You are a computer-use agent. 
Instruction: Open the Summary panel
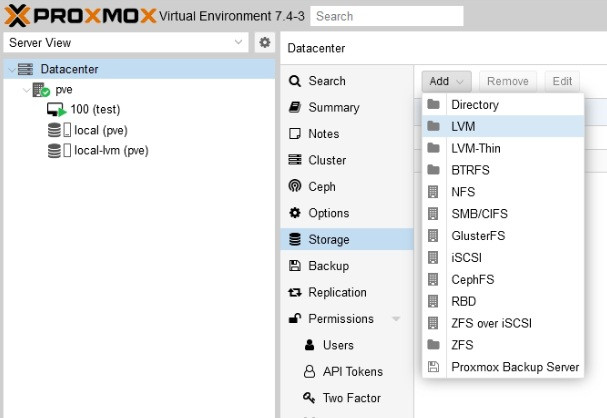coord(347,107)
